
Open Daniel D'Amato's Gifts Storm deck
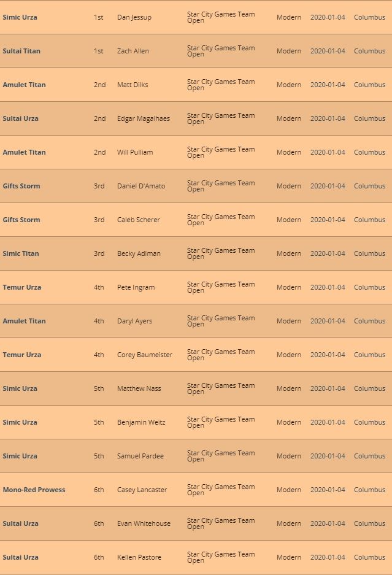[x=21, y=186]
